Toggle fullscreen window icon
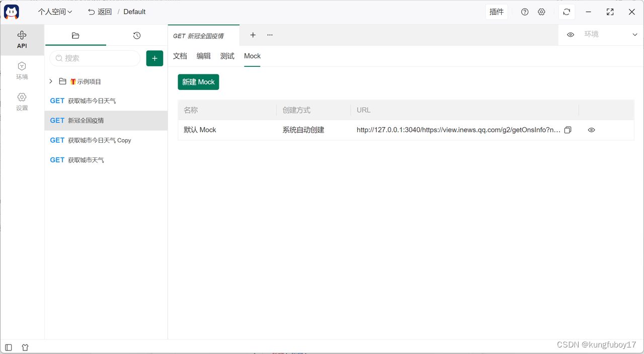The image size is (644, 354). pos(610,12)
